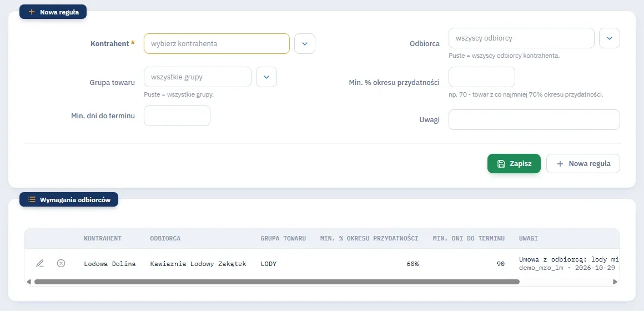
Task: Focus the Min. dni do terminu field
Action: pyautogui.click(x=177, y=116)
